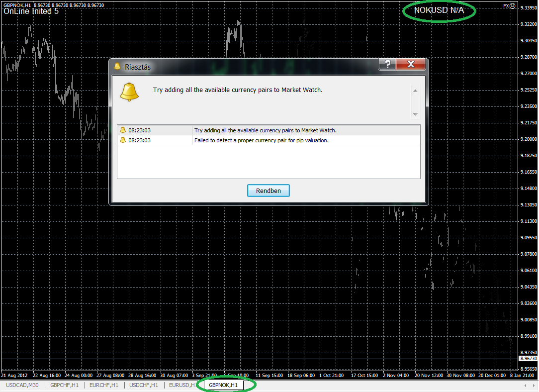This screenshot has height=392, width=539.
Task: Close the Riasztás alert dialog
Action: tap(411, 64)
